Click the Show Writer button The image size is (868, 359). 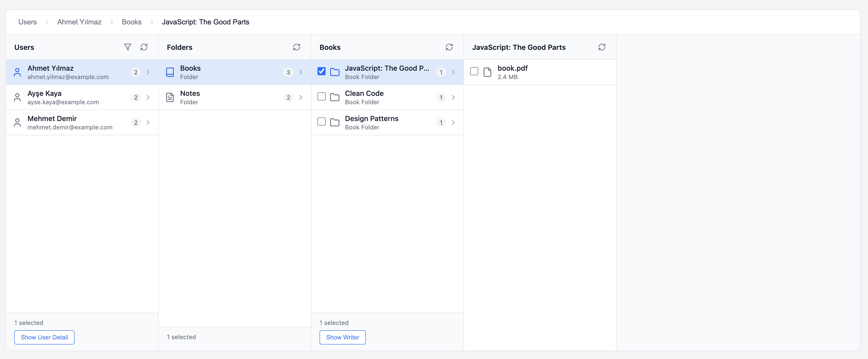coord(342,337)
